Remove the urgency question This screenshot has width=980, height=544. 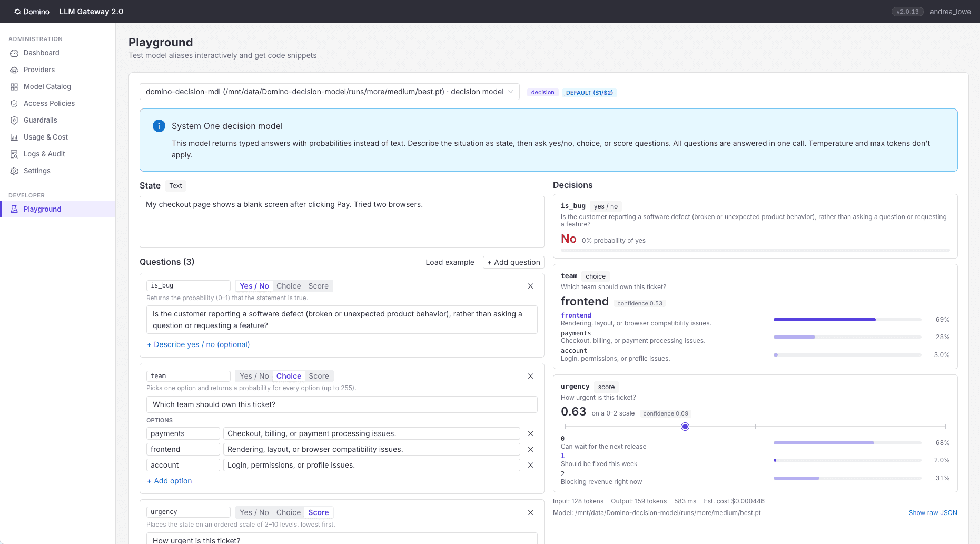(x=530, y=512)
